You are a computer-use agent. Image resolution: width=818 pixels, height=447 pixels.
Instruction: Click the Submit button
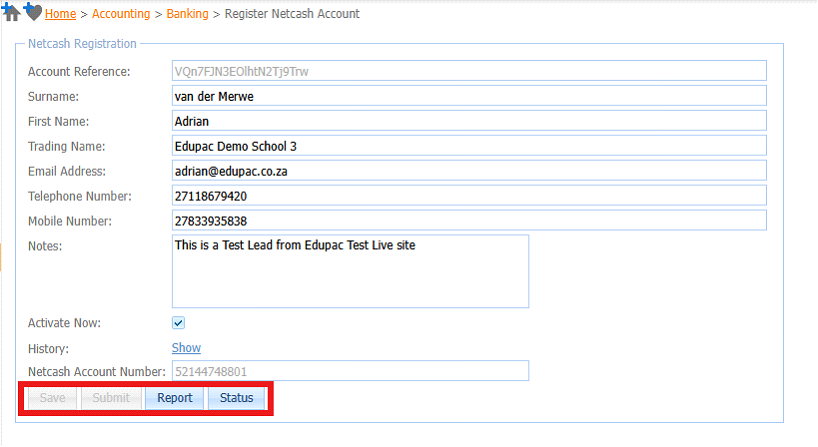(x=111, y=398)
